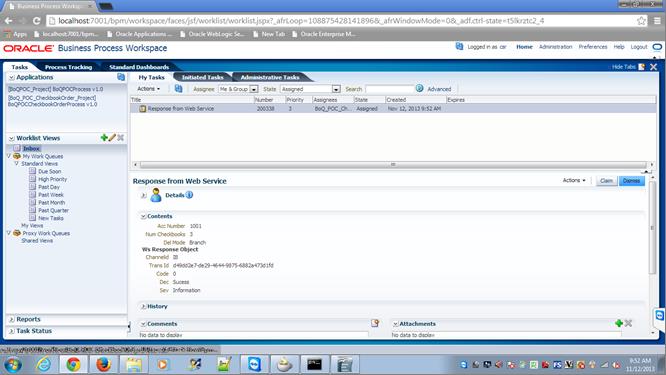Click the Help link
Viewport: 666px width, 375px height.
(x=619, y=47)
